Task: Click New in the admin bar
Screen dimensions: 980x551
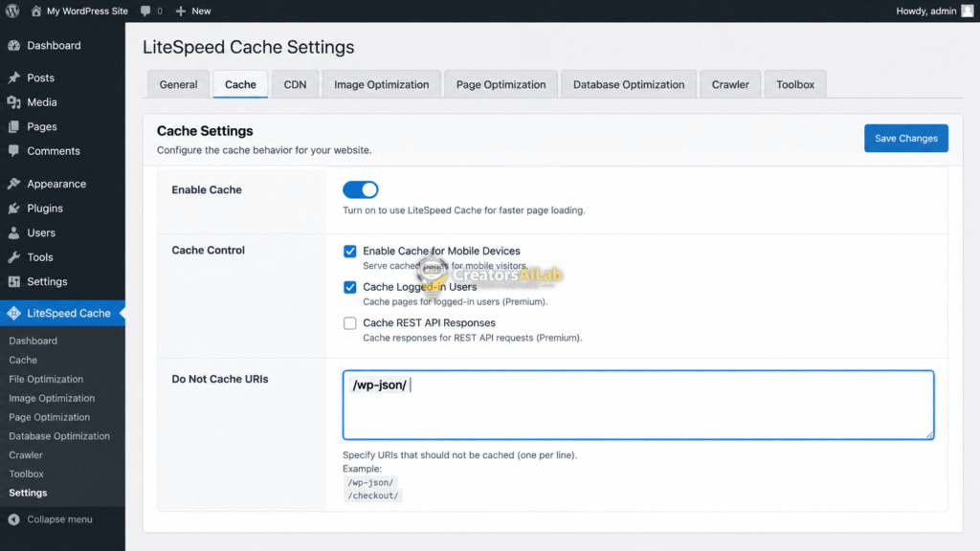Action: tap(201, 11)
